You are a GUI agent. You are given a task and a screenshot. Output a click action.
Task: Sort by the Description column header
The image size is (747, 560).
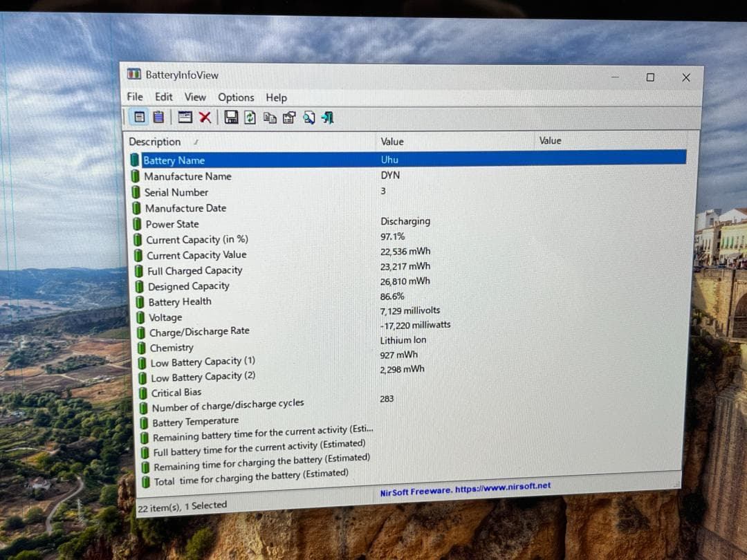[x=155, y=142]
